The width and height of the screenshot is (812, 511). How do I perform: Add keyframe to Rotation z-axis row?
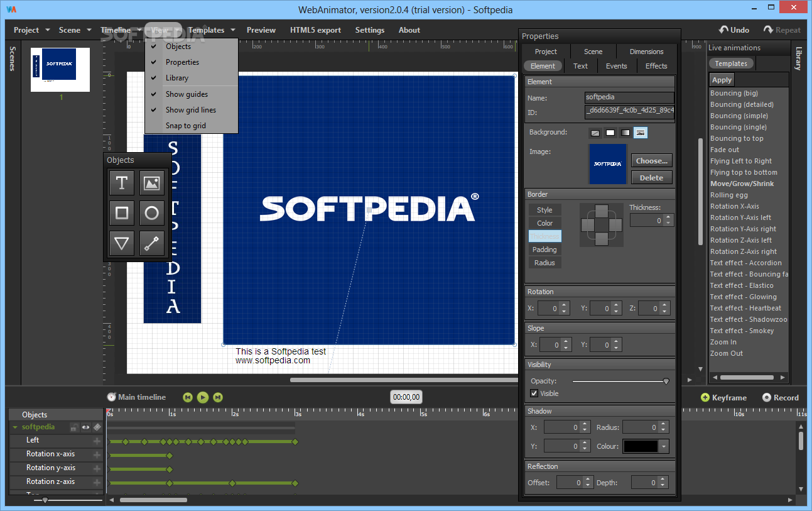pyautogui.click(x=97, y=482)
